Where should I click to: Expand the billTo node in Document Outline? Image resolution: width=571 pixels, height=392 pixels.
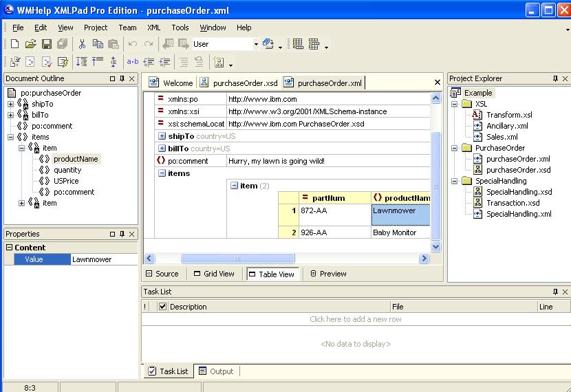(10, 115)
